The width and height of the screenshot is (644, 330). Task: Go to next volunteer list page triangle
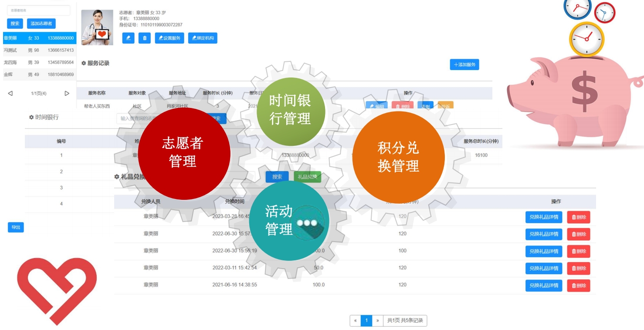(x=67, y=93)
